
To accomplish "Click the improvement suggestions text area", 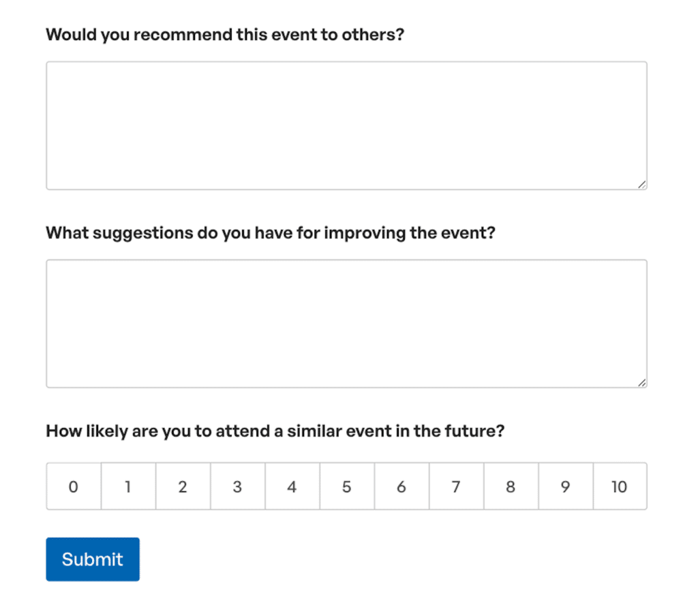I will pyautogui.click(x=346, y=323).
